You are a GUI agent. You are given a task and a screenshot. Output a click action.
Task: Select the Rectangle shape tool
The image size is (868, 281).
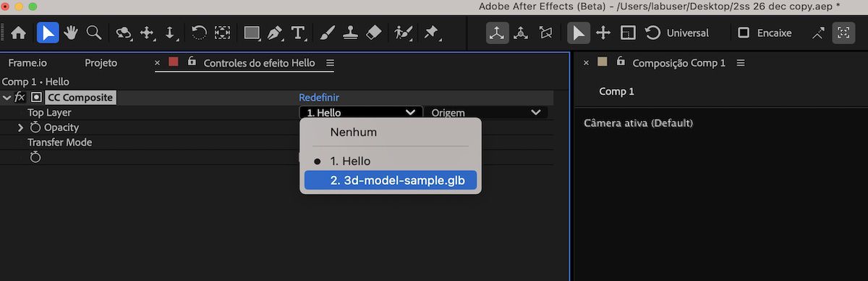coord(252,33)
